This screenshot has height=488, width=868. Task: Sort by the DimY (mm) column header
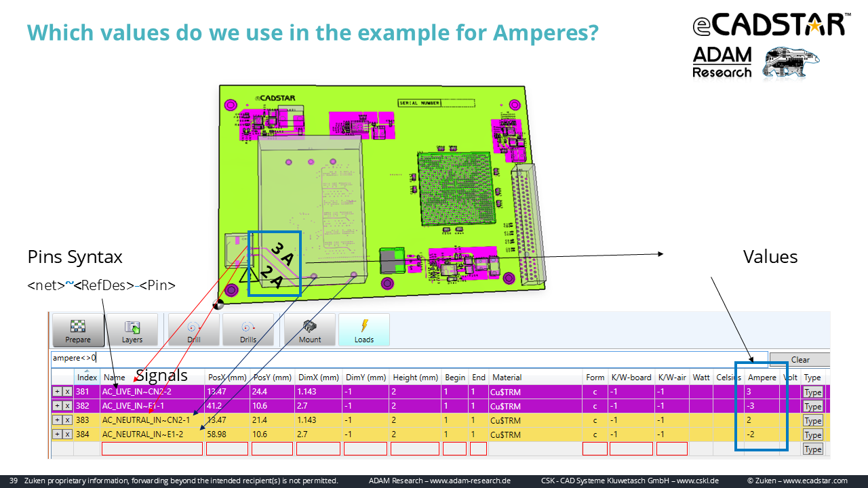pos(366,378)
